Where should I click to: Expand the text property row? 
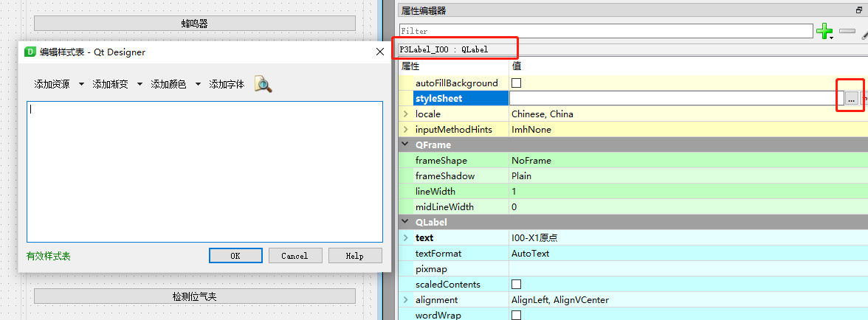click(x=406, y=237)
